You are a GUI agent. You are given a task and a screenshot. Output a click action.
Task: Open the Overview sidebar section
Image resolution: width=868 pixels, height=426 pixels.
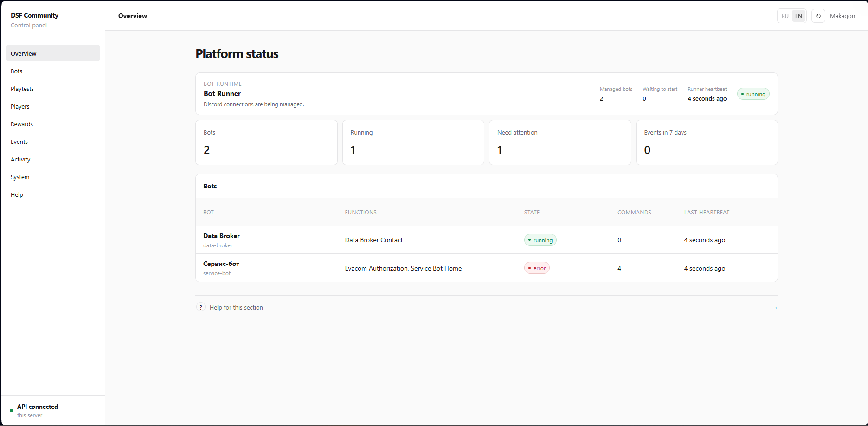[53, 53]
